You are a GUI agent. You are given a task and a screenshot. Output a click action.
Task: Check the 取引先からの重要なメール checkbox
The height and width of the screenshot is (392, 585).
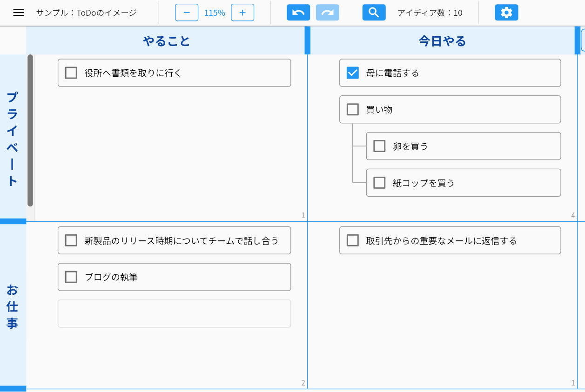coord(353,240)
